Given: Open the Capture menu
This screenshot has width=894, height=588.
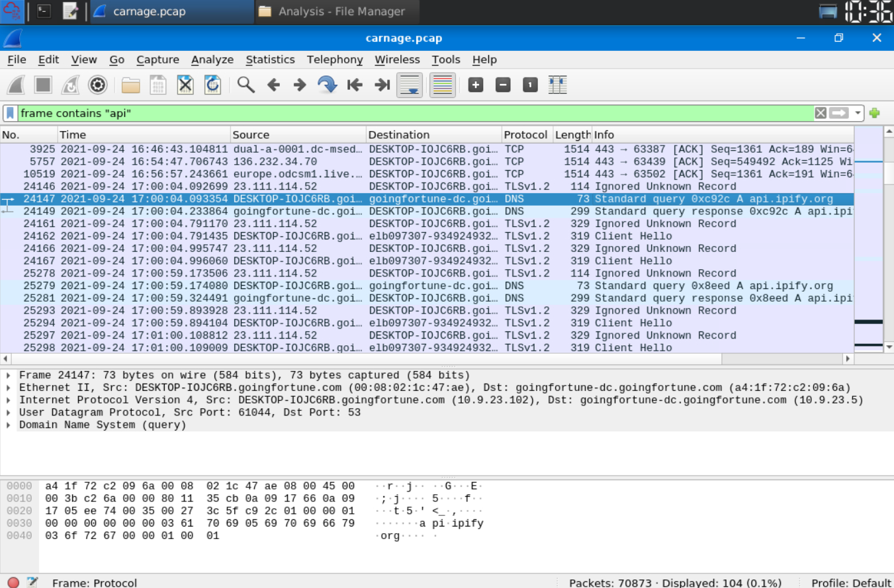Looking at the screenshot, I should [157, 60].
